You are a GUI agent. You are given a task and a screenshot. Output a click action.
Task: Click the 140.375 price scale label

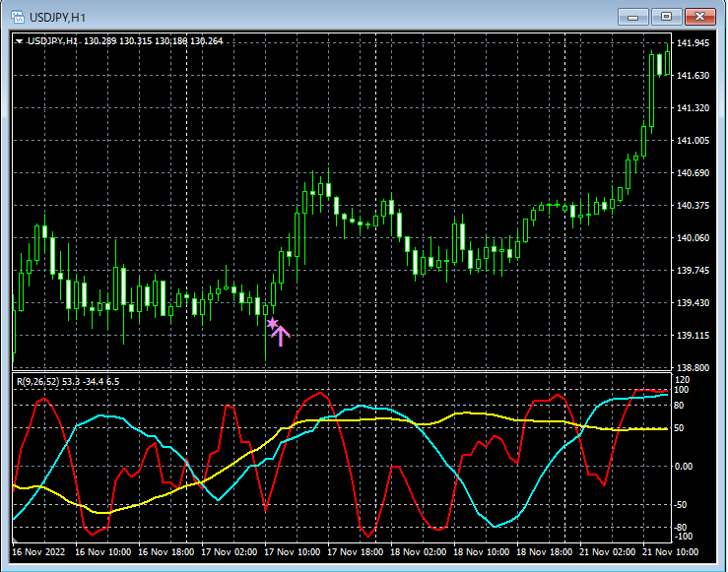pos(694,205)
